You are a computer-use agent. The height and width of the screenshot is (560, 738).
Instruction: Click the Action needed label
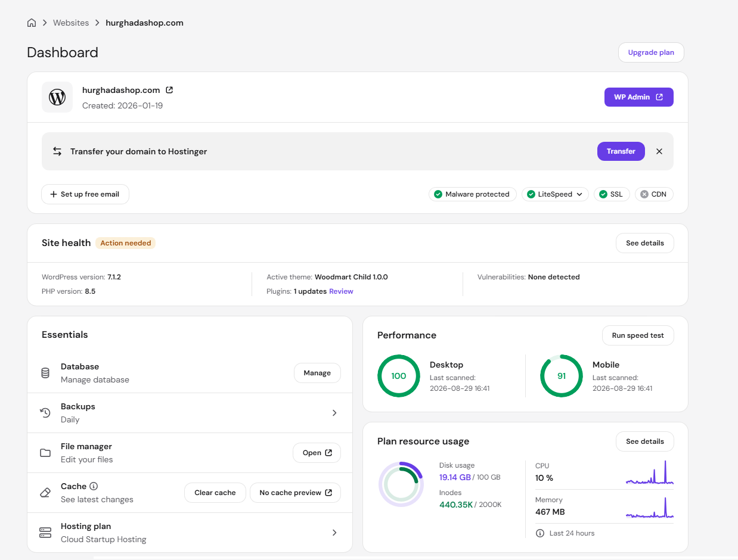[126, 243]
